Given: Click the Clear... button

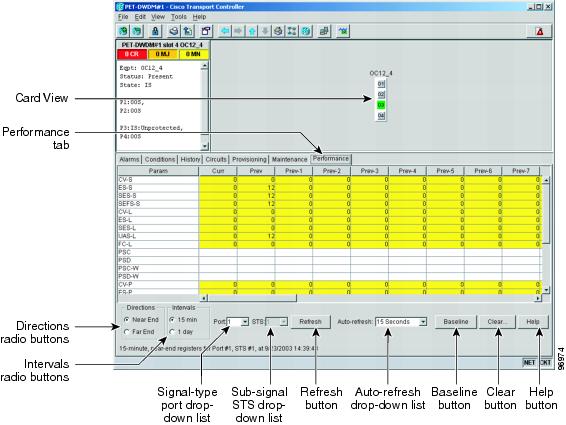Looking at the screenshot, I should pos(497,321).
